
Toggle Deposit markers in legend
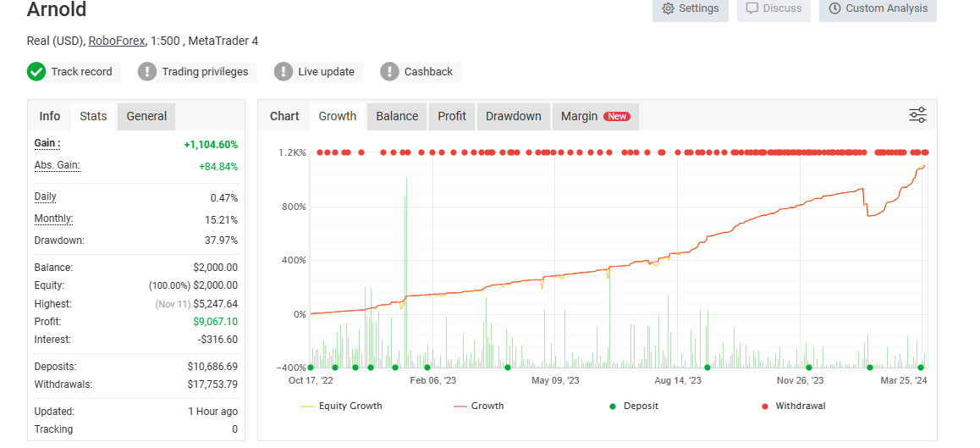click(635, 406)
